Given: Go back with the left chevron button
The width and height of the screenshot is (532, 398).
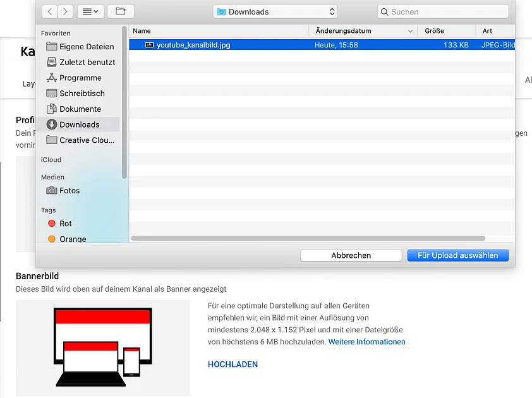Looking at the screenshot, I should coord(50,12).
